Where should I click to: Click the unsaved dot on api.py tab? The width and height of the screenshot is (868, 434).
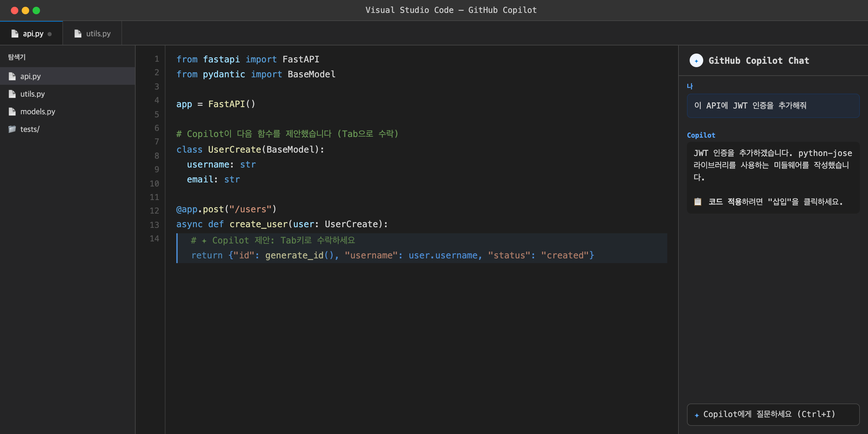pyautogui.click(x=50, y=34)
